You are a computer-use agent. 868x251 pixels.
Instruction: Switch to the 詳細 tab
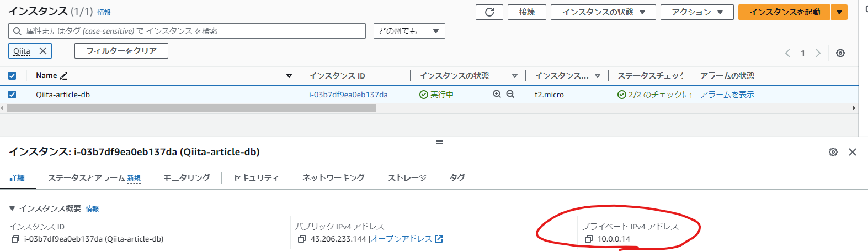(x=17, y=178)
